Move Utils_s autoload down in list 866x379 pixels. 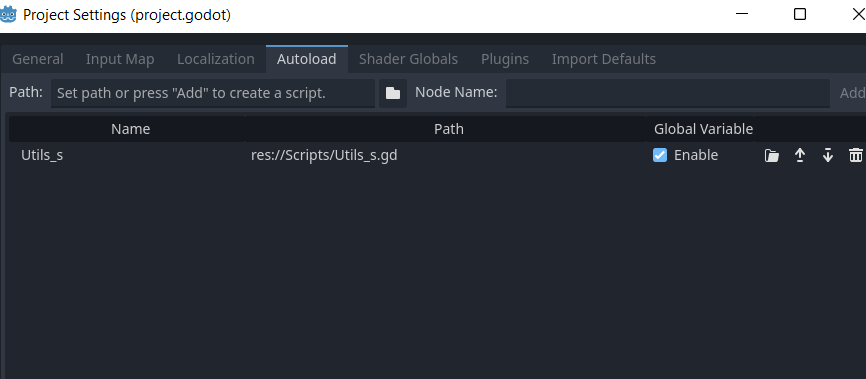827,156
